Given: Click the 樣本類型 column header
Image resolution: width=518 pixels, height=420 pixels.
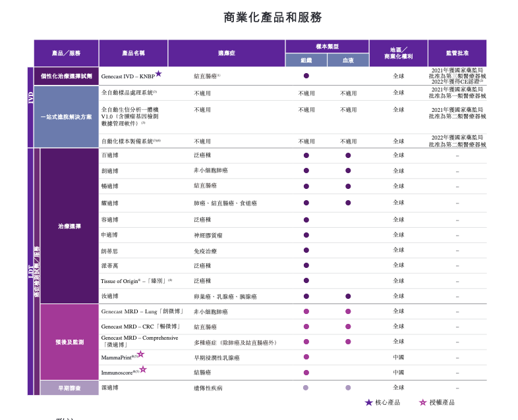Looking at the screenshot, I should point(327,46).
